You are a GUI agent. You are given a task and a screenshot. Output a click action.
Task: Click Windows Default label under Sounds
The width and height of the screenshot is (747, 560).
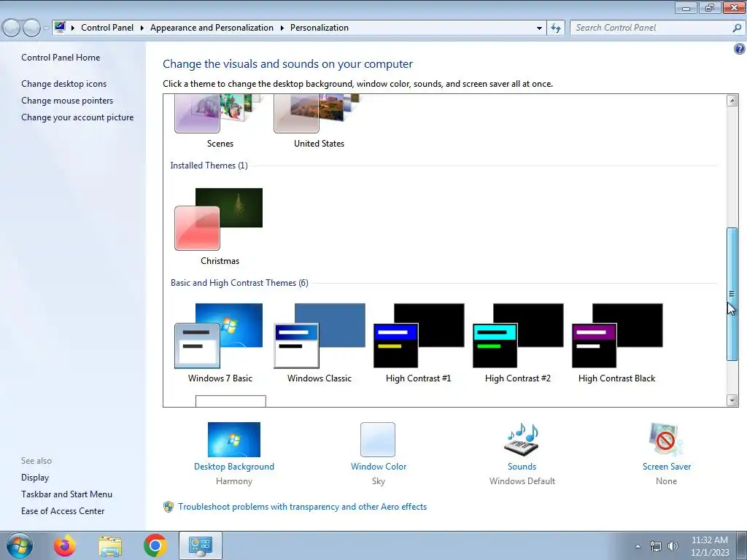coord(522,481)
